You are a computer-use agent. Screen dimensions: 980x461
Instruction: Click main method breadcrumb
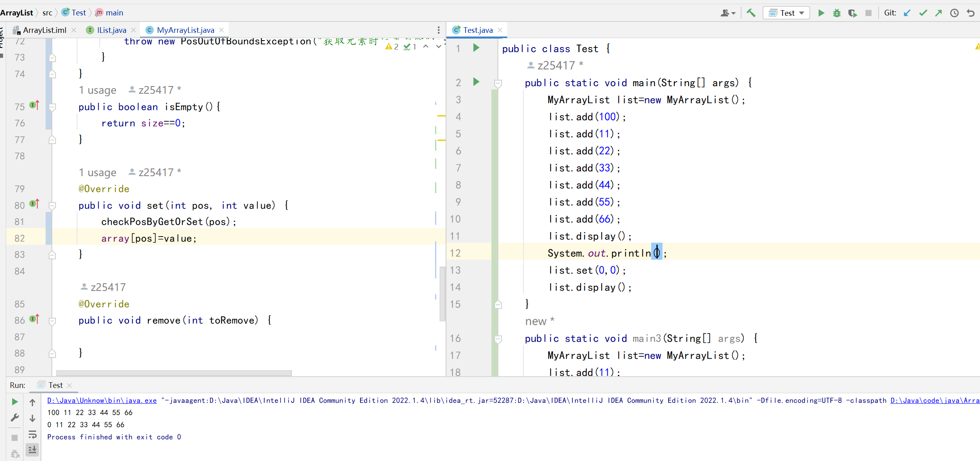click(x=109, y=13)
